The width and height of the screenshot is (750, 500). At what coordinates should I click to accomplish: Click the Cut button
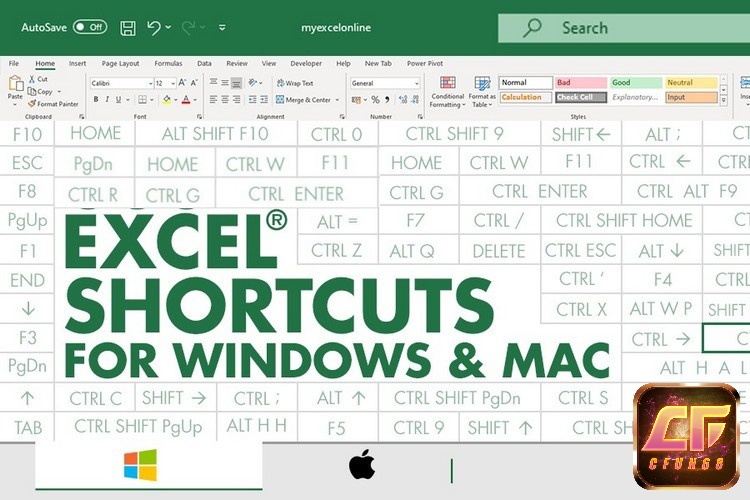point(38,79)
